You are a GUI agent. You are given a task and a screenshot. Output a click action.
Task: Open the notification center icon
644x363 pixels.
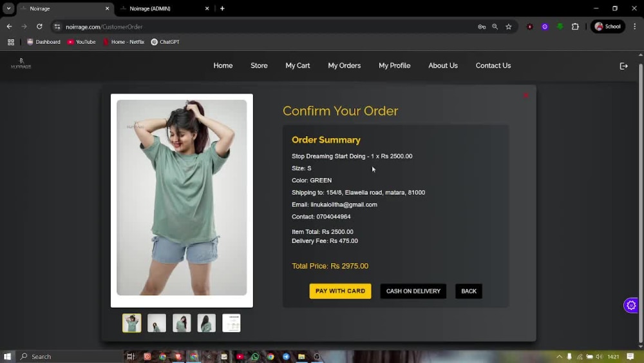pos(630,357)
